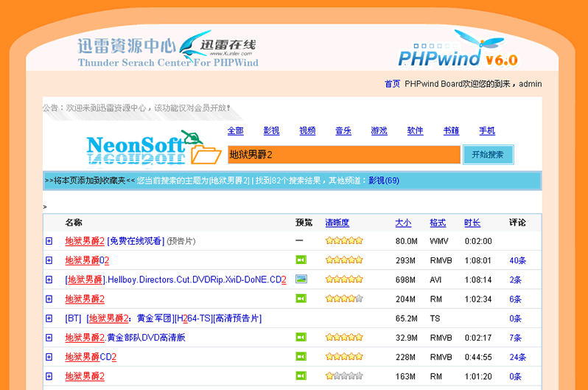Open image preview icon for Hellboy Directors Cut row
Image resolution: width=588 pixels, height=390 pixels.
[x=301, y=279]
